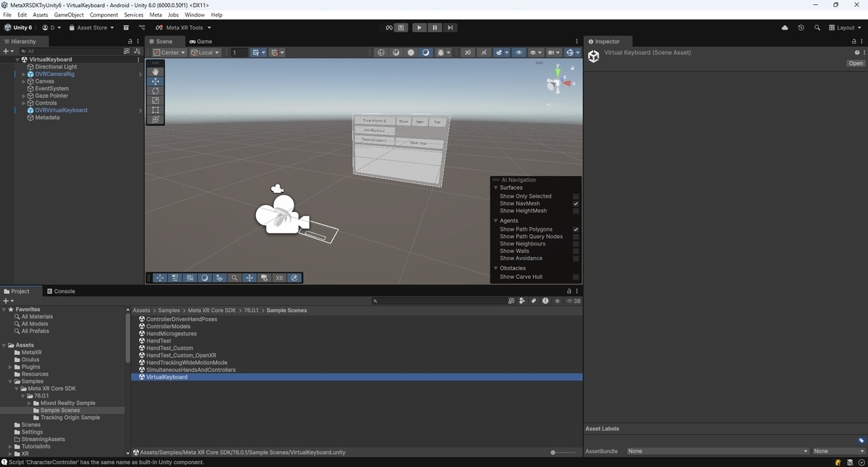Enable Show Carve Hull checkbox
This screenshot has height=467, width=868.
pyautogui.click(x=576, y=277)
